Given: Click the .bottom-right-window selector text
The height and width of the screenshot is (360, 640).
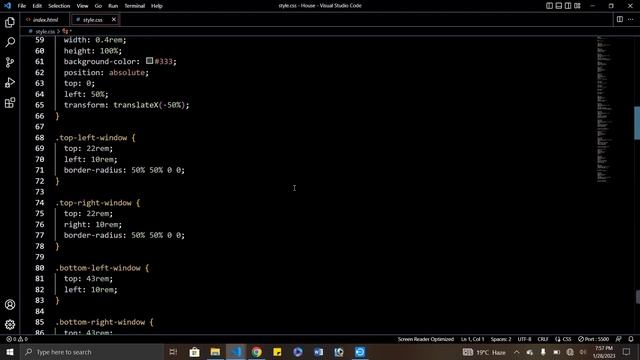Looking at the screenshot, I should [100, 322].
